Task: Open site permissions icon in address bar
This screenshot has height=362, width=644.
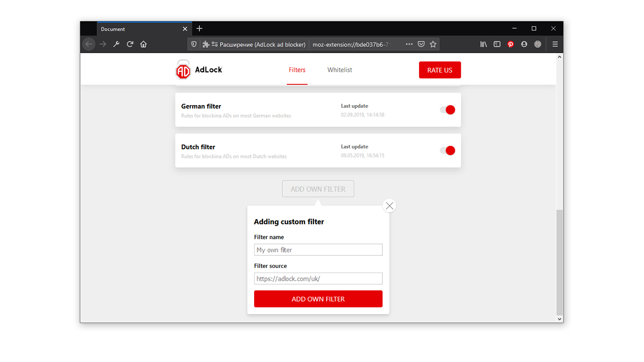Action: coord(215,44)
